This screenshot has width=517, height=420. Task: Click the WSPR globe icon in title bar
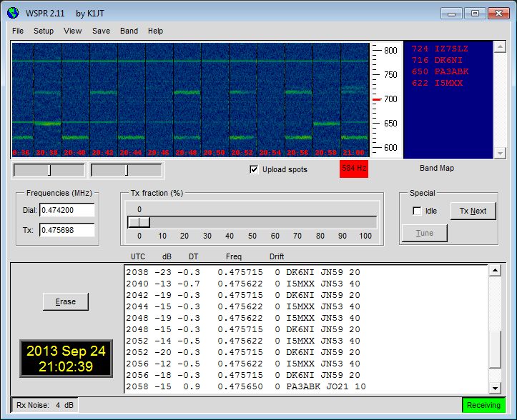[12, 13]
